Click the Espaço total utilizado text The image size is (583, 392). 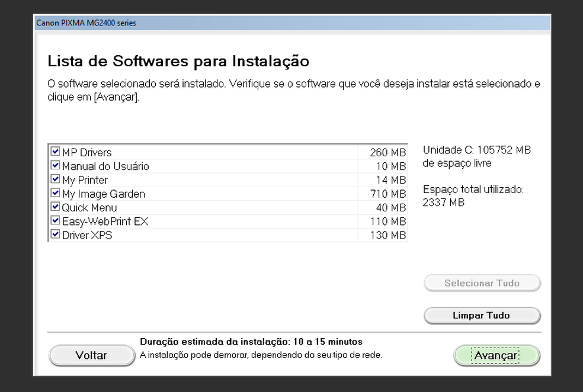(x=473, y=196)
